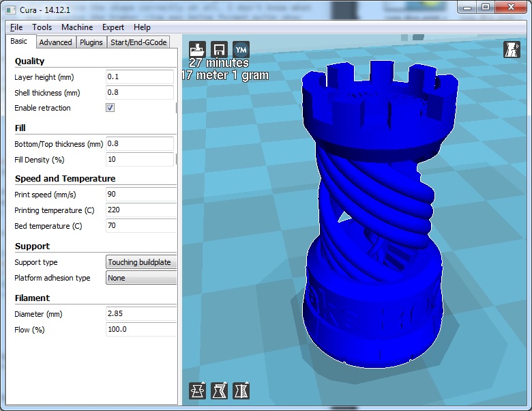Click the Quality section heading
This screenshot has width=532, height=411.
[29, 61]
